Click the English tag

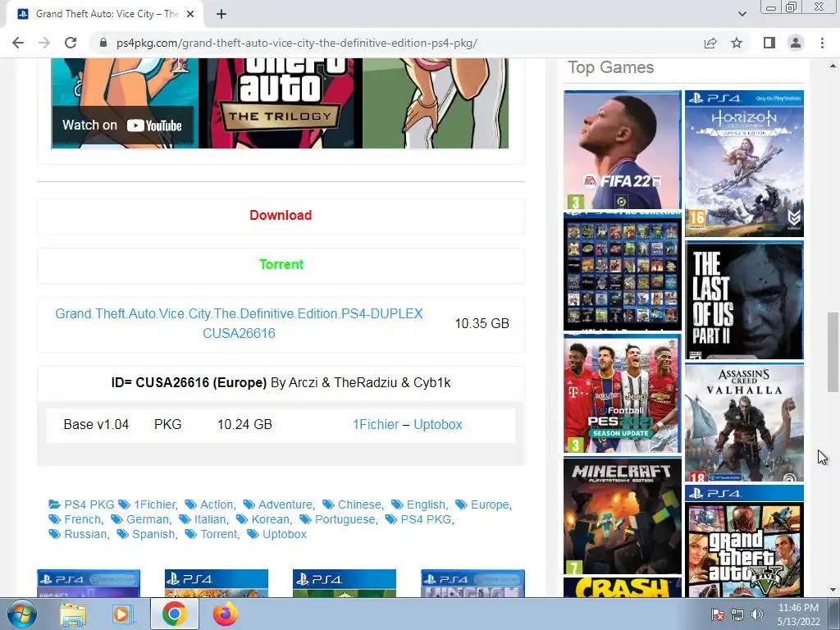pyautogui.click(x=426, y=504)
